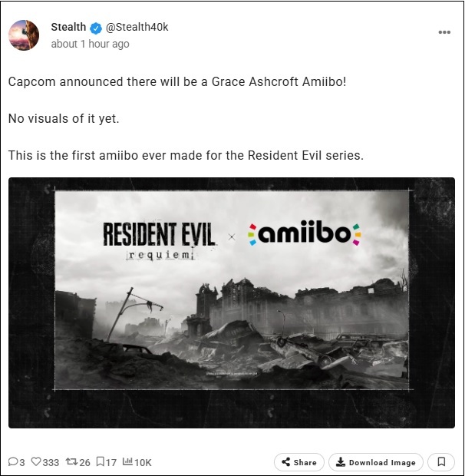Click the share arrow icon in Share button
The height and width of the screenshot is (476, 465).
click(285, 462)
